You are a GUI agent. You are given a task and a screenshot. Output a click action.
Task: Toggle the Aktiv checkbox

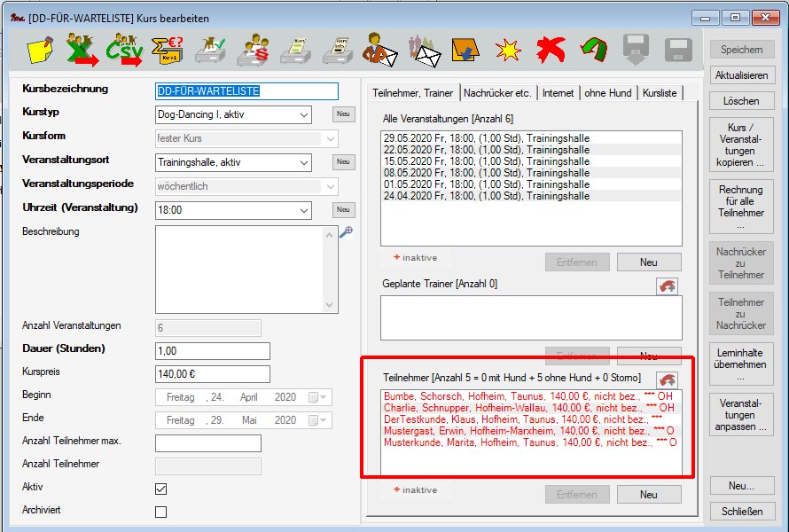pyautogui.click(x=160, y=489)
